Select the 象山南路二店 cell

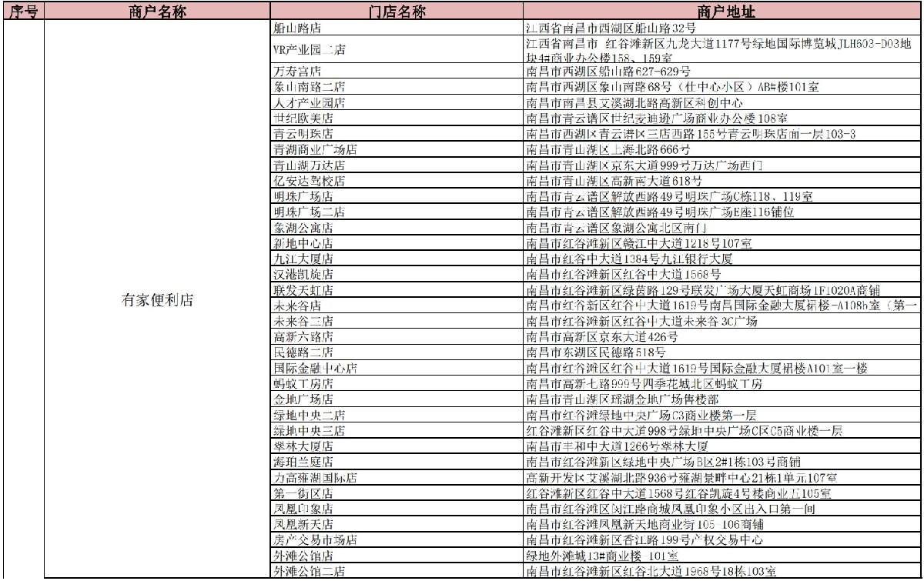pos(397,87)
